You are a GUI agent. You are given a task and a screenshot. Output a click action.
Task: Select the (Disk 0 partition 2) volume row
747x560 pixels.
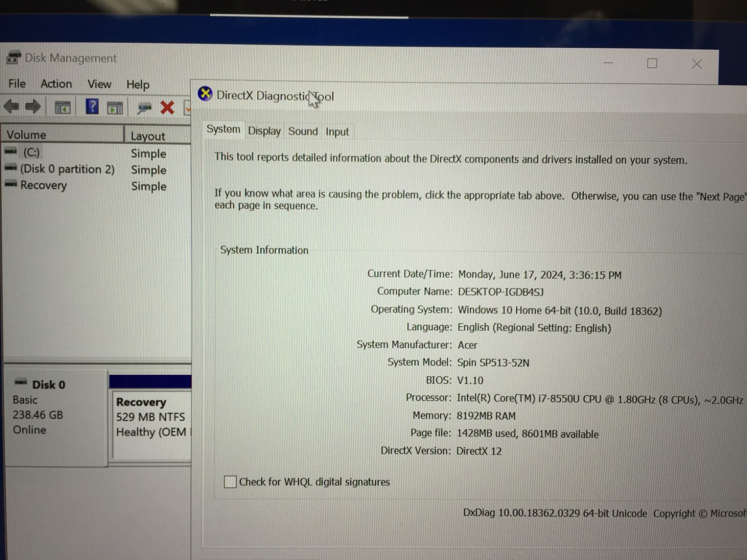[96, 169]
